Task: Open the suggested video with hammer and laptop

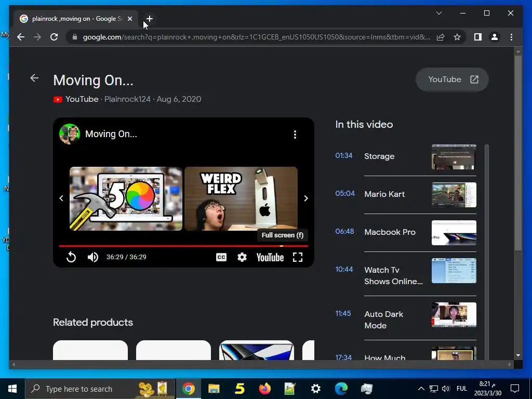Action: [x=126, y=199]
